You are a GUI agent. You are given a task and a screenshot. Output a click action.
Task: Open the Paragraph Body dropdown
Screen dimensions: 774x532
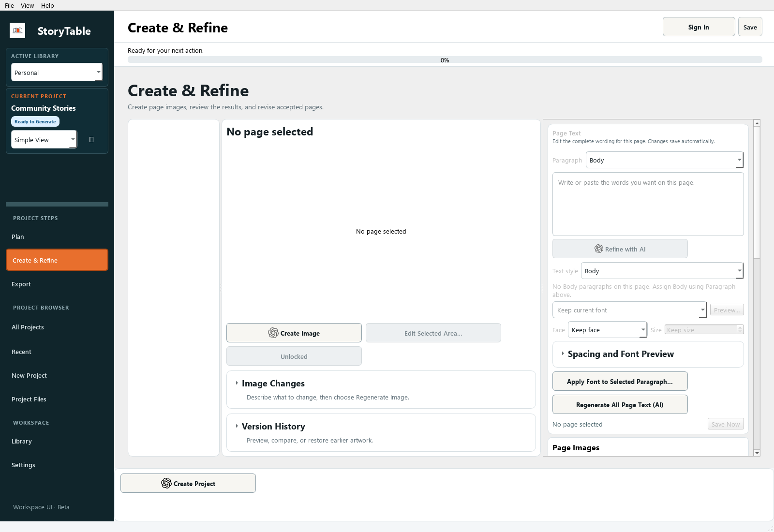tap(665, 160)
